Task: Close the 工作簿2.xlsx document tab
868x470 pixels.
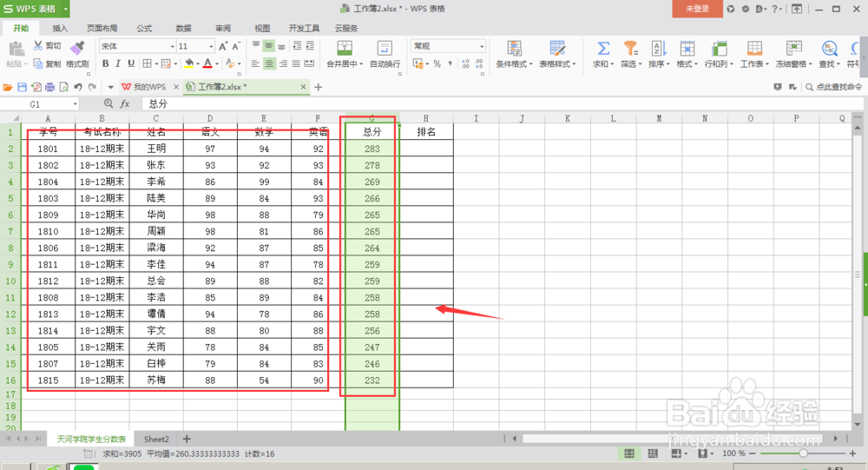Action: click(x=303, y=87)
